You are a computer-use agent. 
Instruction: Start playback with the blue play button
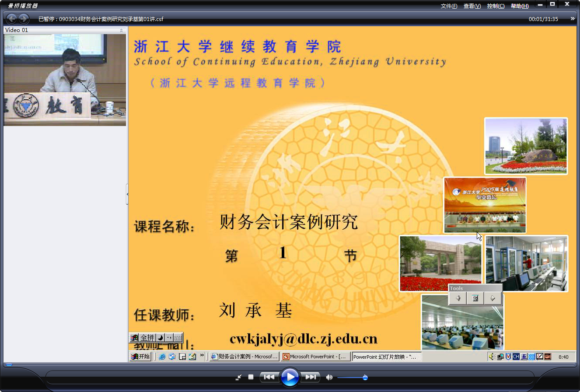point(290,377)
